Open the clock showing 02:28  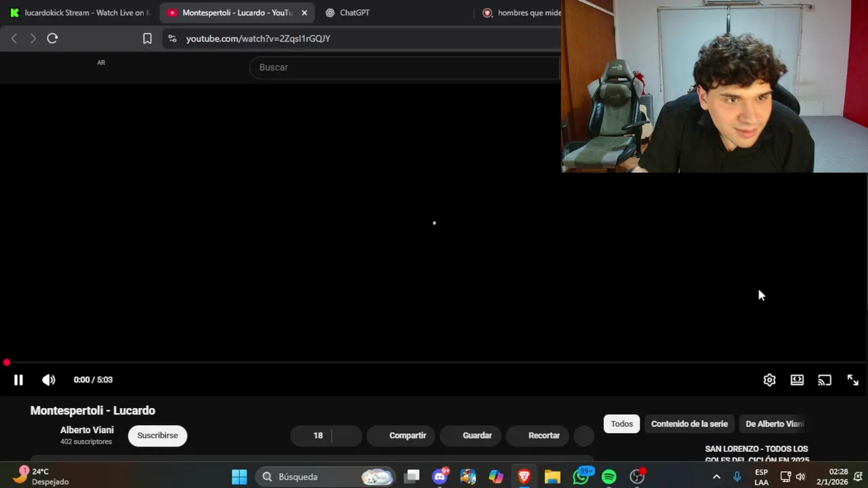(x=831, y=477)
